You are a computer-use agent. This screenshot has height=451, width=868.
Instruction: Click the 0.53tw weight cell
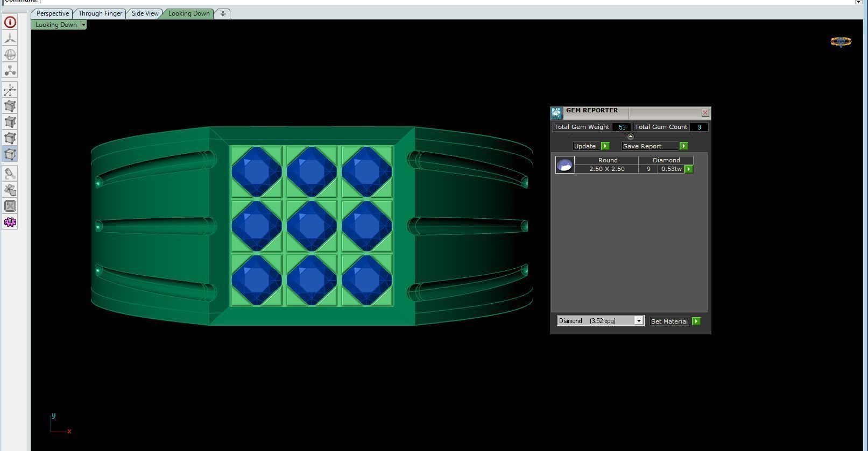pyautogui.click(x=671, y=169)
